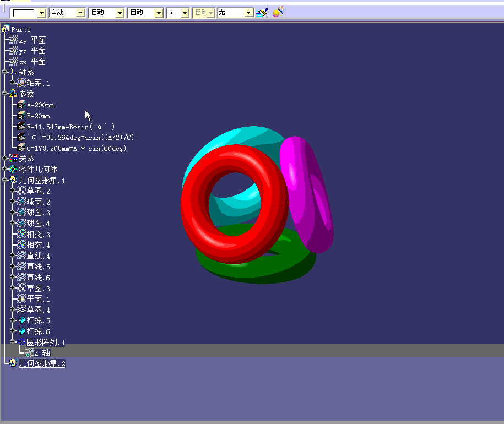This screenshot has width=504, height=424.
Task: Click the 相交.3 intersection icon
Action: (21, 234)
